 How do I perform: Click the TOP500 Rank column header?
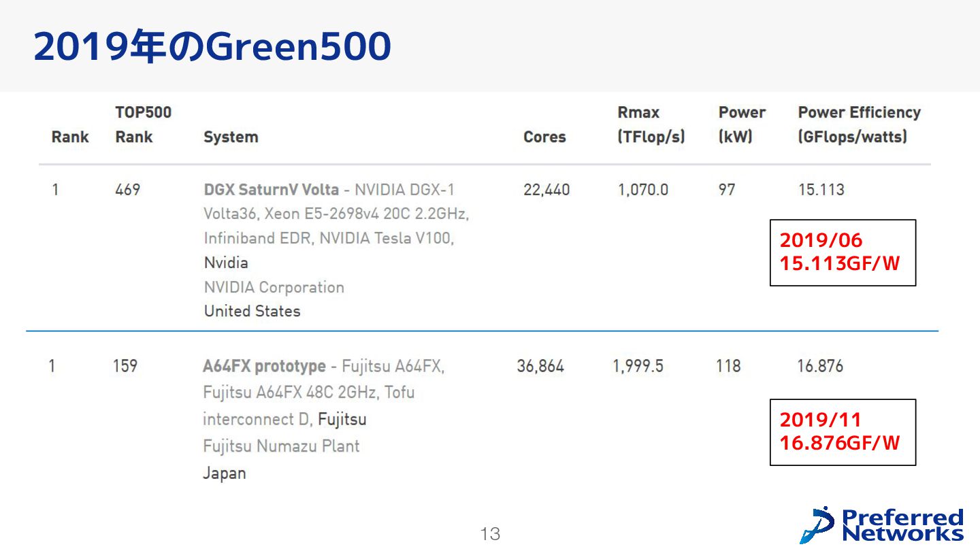coord(143,124)
